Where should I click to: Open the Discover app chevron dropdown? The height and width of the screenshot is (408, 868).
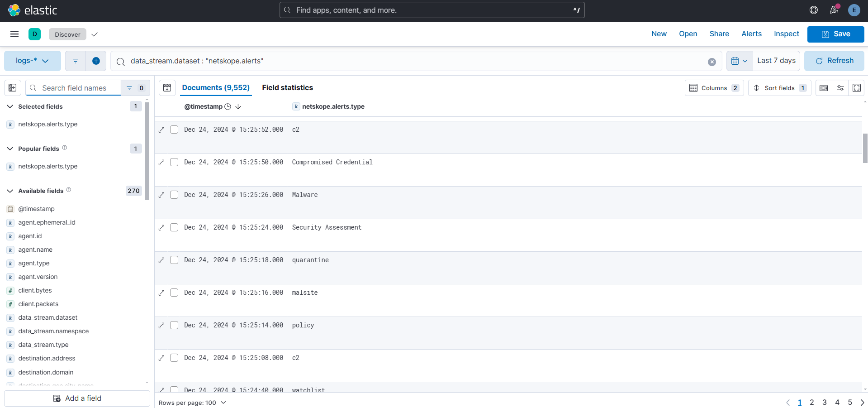pyautogui.click(x=95, y=34)
